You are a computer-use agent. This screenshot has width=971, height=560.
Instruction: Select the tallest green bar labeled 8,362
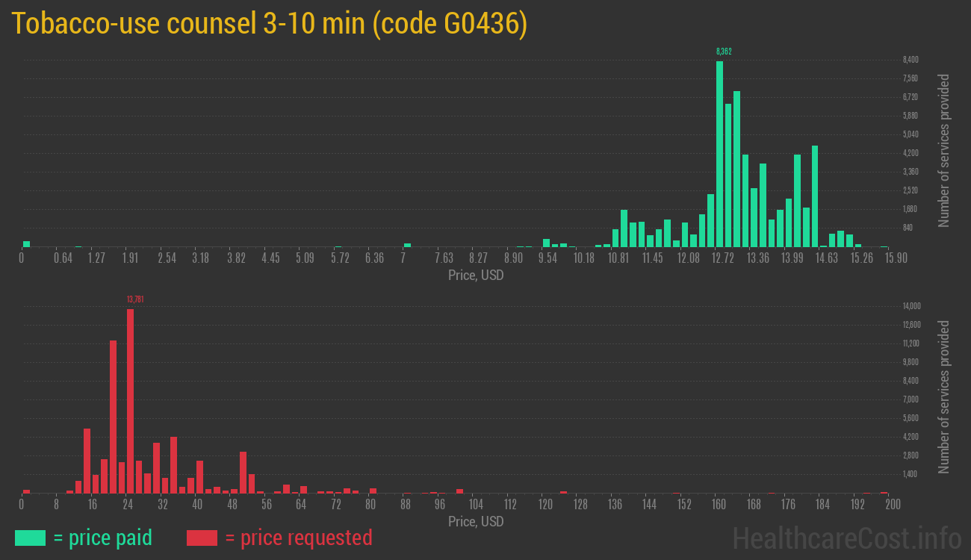pos(719,153)
